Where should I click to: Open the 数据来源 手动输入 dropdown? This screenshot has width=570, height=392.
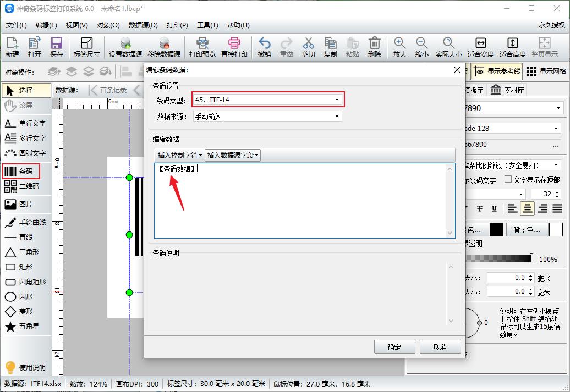(337, 117)
